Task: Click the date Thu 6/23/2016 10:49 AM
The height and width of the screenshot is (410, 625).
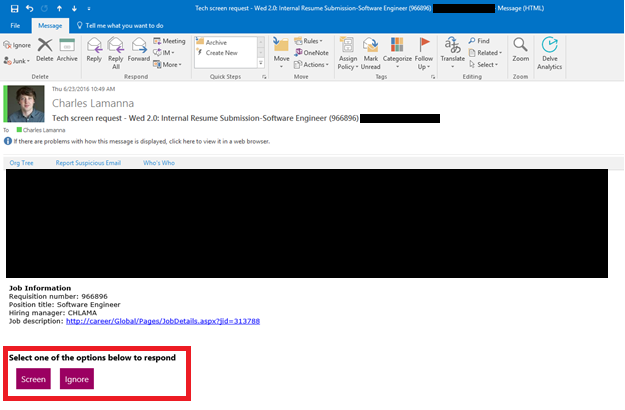Action: (x=83, y=89)
